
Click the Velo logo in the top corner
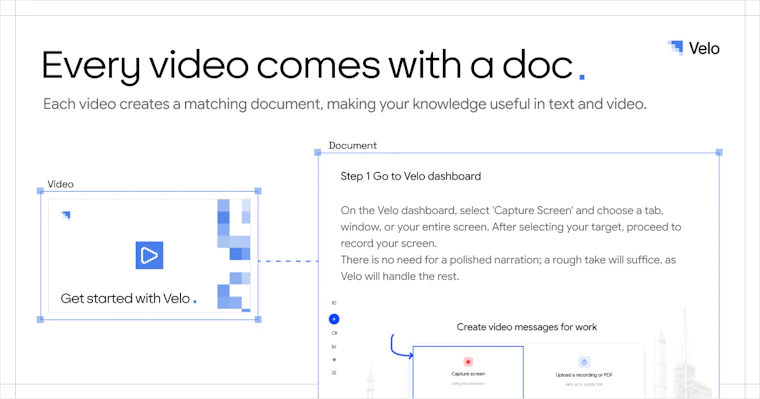[694, 48]
